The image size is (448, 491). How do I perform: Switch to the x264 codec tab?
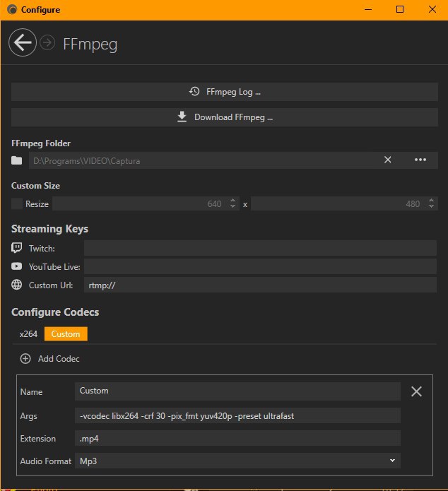click(x=28, y=334)
